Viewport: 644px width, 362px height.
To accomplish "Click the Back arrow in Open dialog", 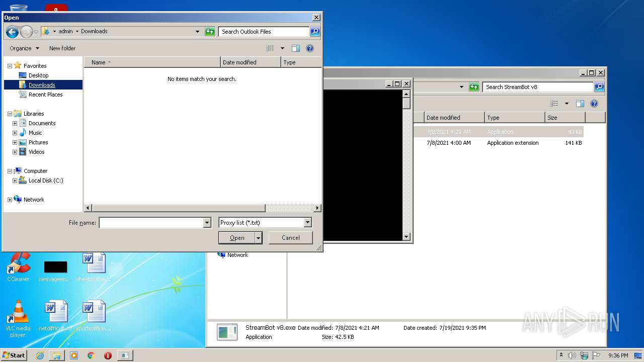I will point(12,32).
